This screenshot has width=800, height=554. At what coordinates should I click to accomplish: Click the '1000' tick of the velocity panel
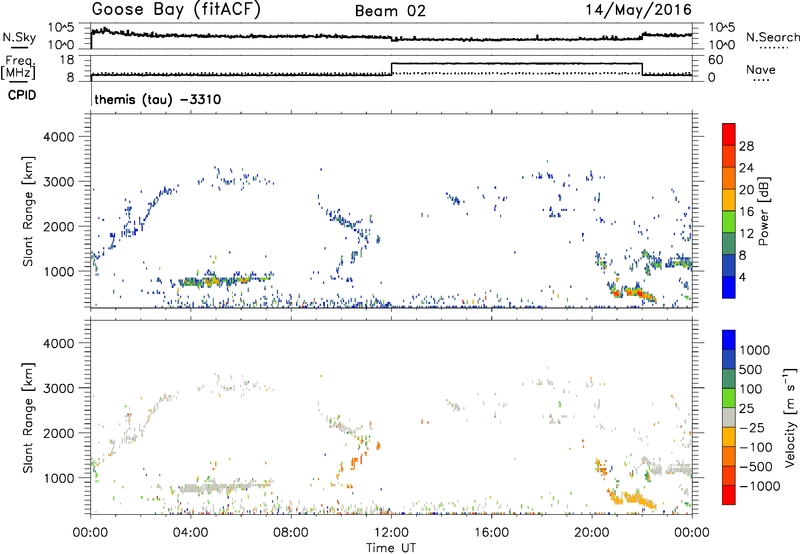[58, 478]
